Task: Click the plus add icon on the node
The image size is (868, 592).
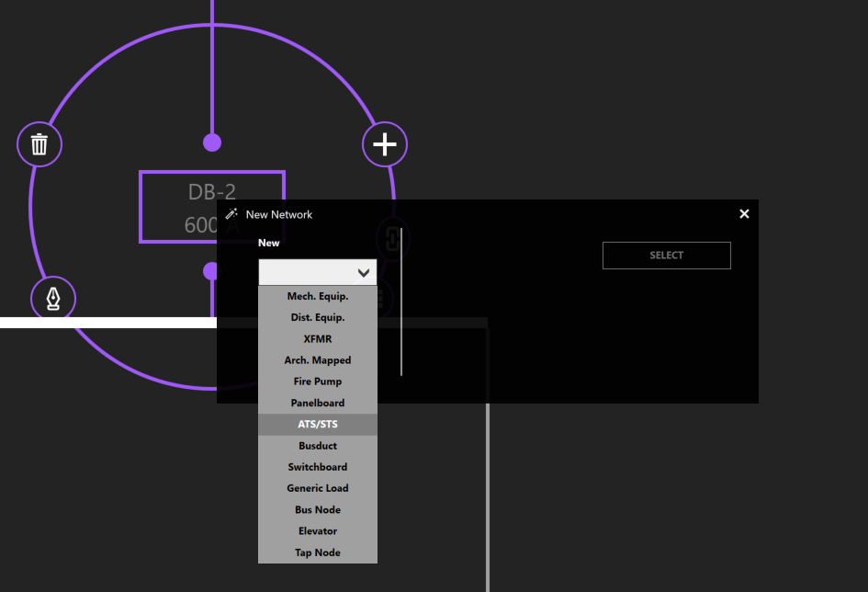Action: pos(384,144)
